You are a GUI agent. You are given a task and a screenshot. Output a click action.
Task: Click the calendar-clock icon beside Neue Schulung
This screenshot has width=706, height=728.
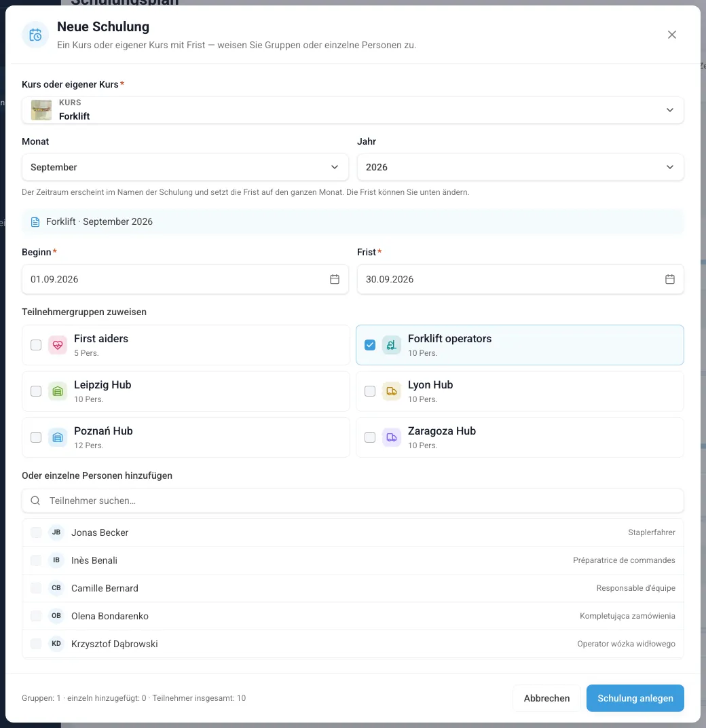pyautogui.click(x=35, y=35)
